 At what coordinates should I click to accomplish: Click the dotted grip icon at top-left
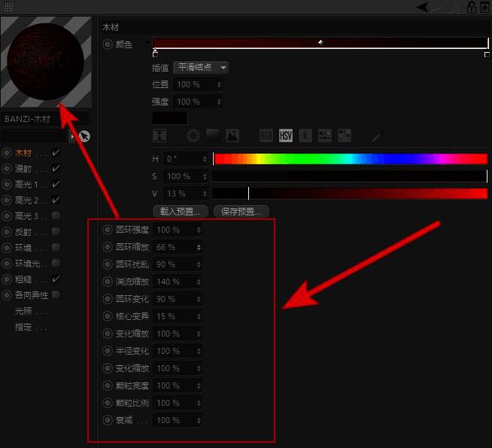coord(8,7)
